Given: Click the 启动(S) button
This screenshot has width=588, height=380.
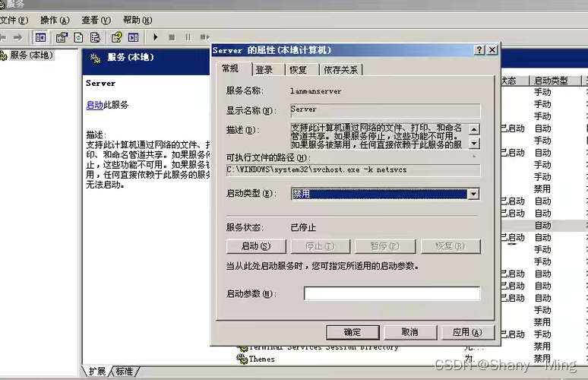Looking at the screenshot, I should coord(256,246).
